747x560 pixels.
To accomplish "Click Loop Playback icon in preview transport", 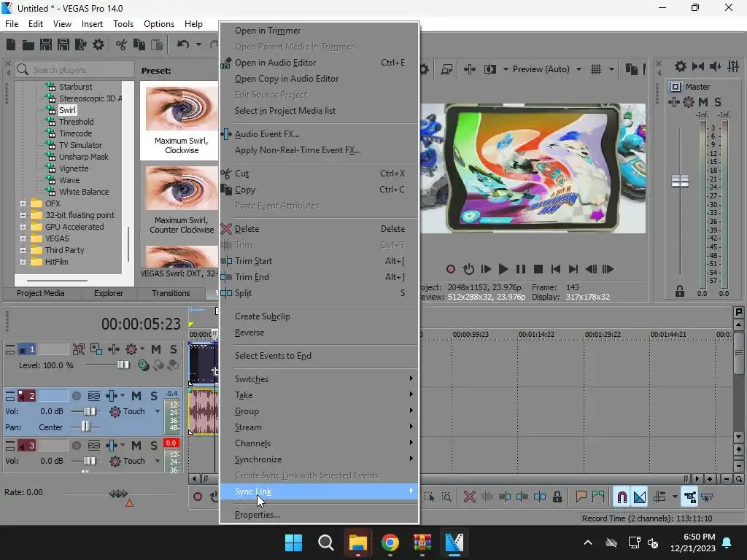I will (468, 269).
